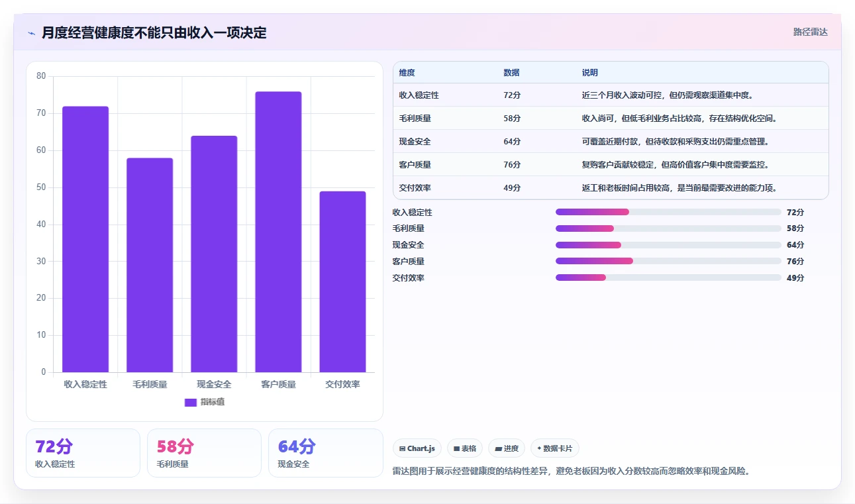Click 交付效率 cell in the table
855x504 pixels.
tap(415, 188)
